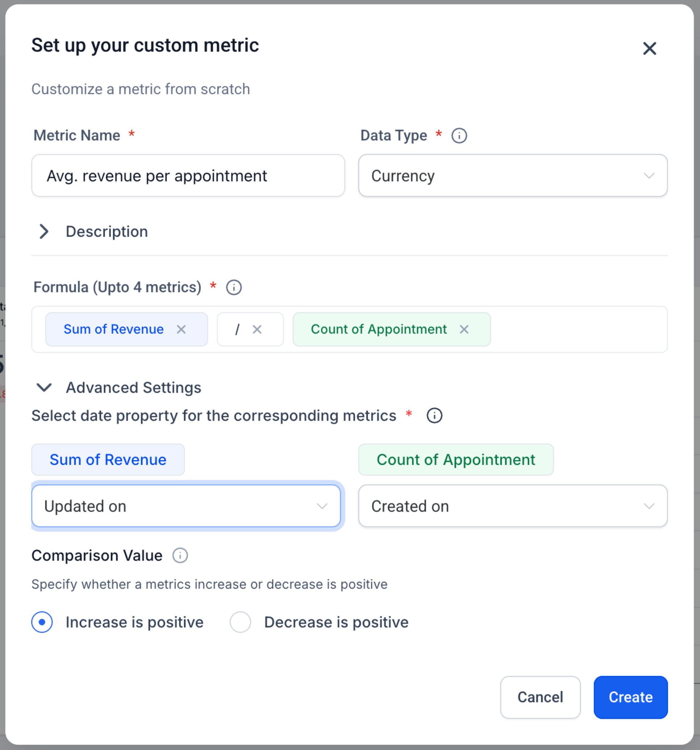
Task: Click the Comparison Value info icon
Action: click(180, 555)
